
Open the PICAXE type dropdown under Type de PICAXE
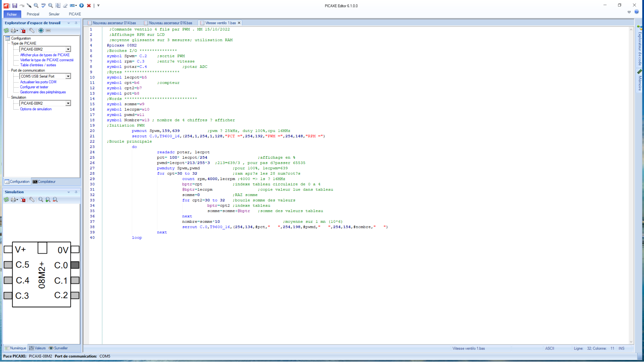(68, 49)
